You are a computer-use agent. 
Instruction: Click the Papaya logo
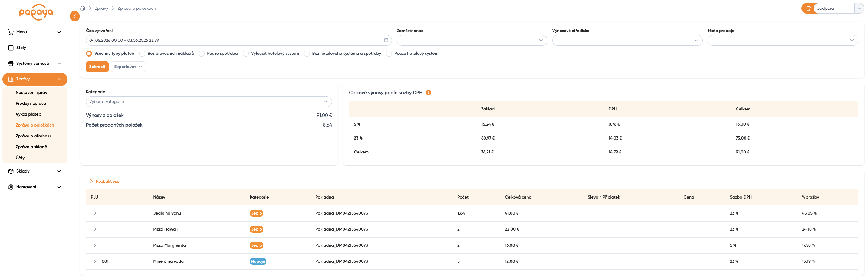pos(36,12)
